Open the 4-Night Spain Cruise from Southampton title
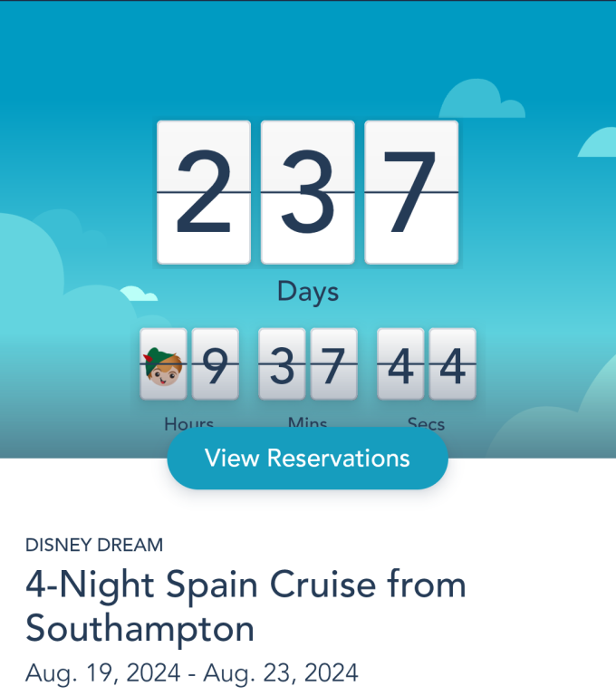616x696 pixels. coord(245,606)
